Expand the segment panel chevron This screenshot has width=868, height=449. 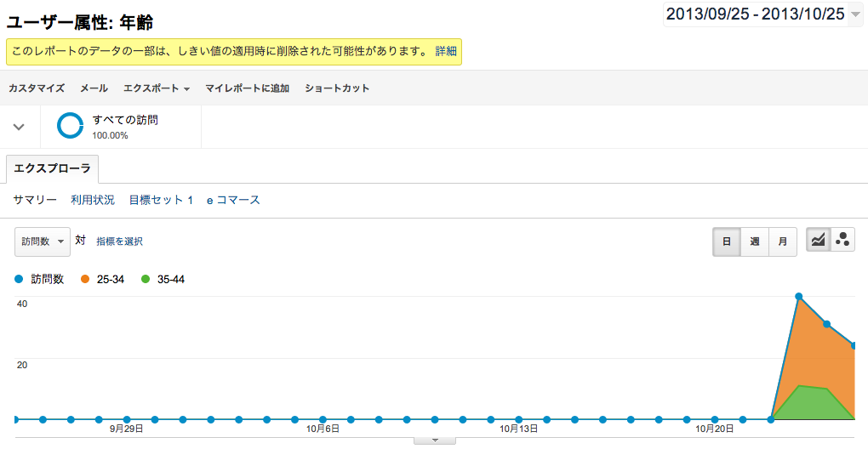19,127
